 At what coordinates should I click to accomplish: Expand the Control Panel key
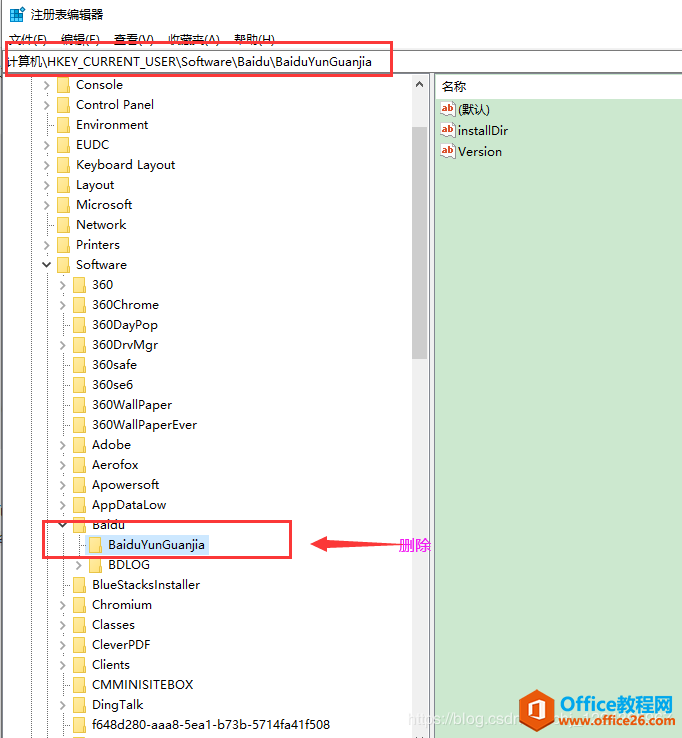47,105
